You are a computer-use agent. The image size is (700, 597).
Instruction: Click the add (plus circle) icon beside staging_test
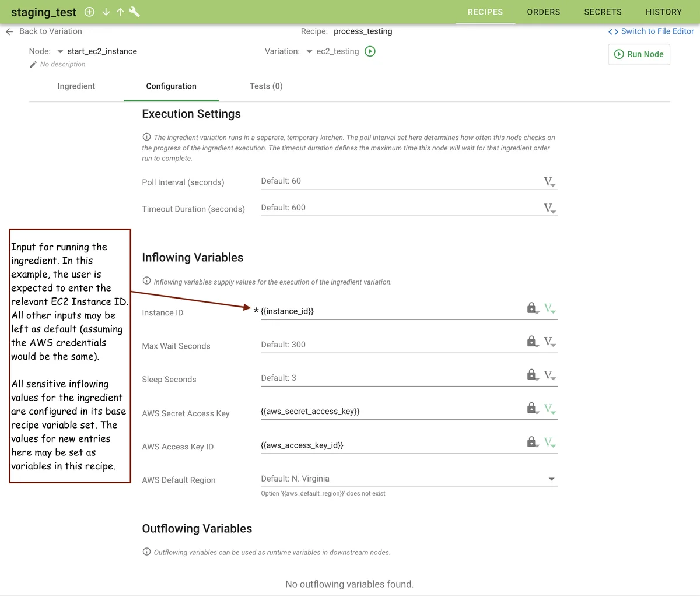pos(89,12)
